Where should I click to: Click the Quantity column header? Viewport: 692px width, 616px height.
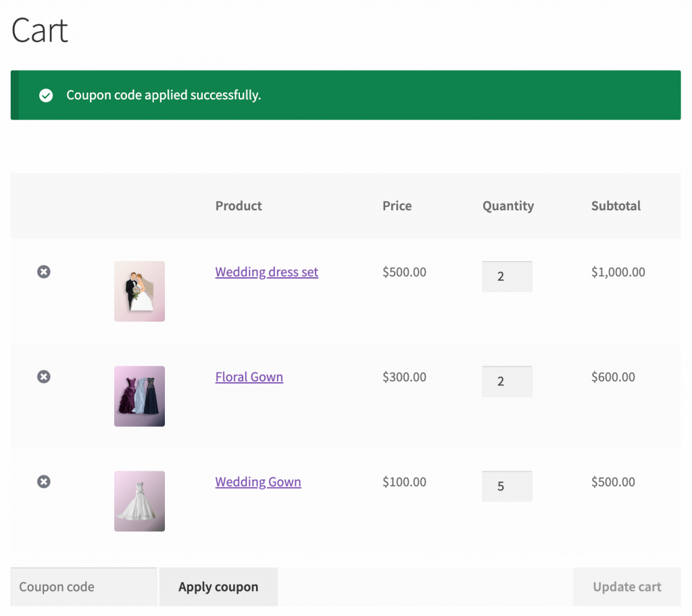tap(508, 206)
